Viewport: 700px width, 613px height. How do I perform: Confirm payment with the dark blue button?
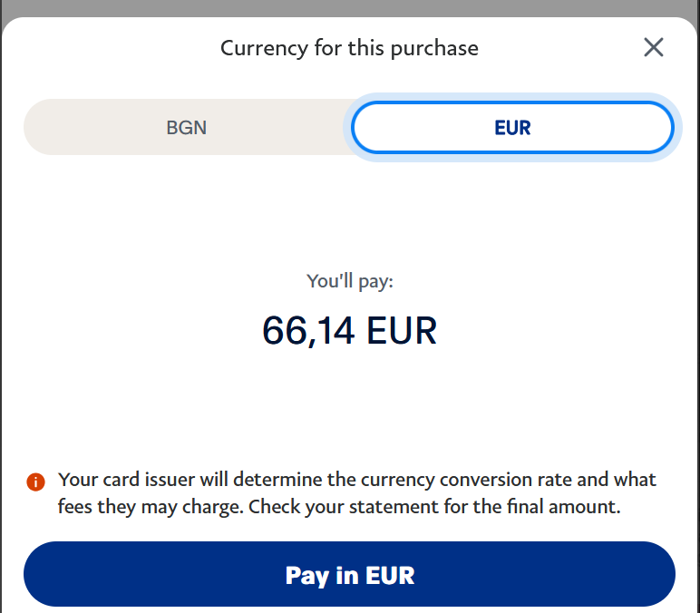350,575
